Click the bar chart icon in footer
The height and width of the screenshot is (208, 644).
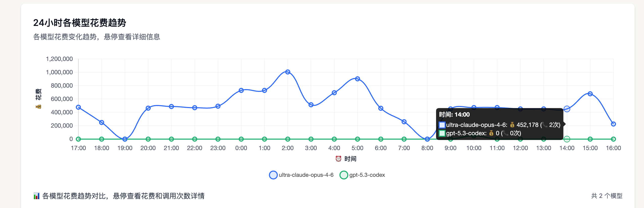(x=37, y=196)
